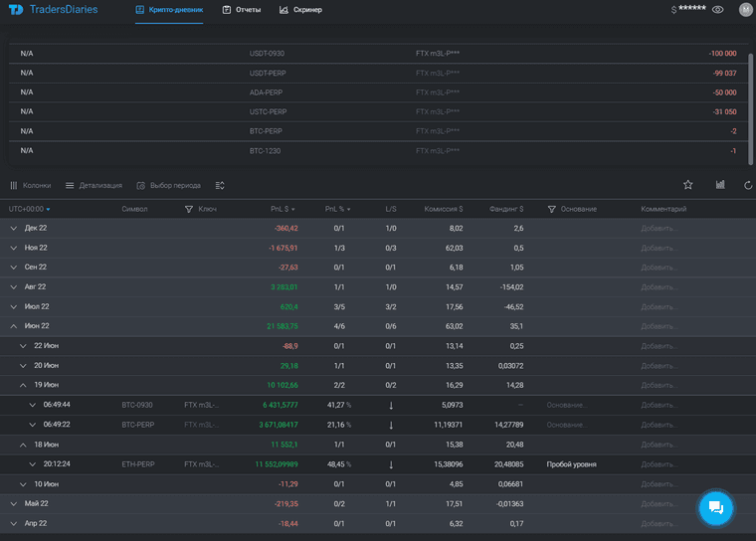Open Выбор периода period picker
Screen dimensions: 756x541
[169, 186]
